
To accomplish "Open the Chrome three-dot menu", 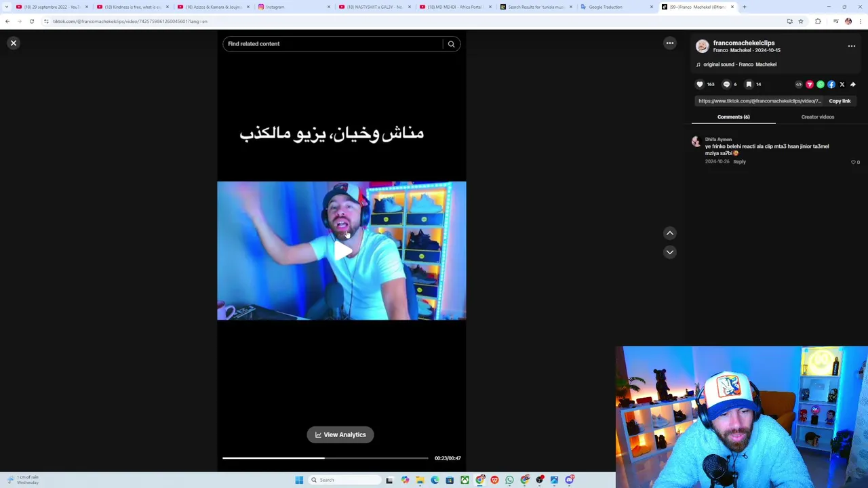I will click(x=861, y=22).
